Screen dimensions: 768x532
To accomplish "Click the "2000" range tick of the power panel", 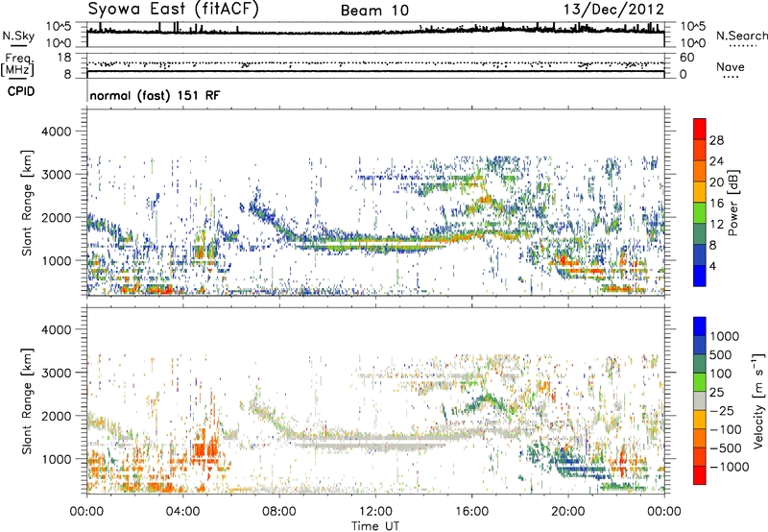I will click(56, 217).
